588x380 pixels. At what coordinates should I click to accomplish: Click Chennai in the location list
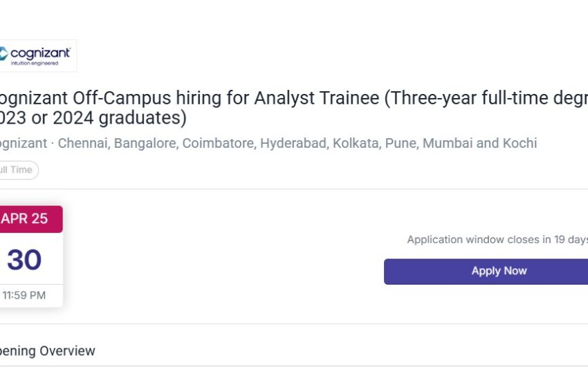point(84,143)
